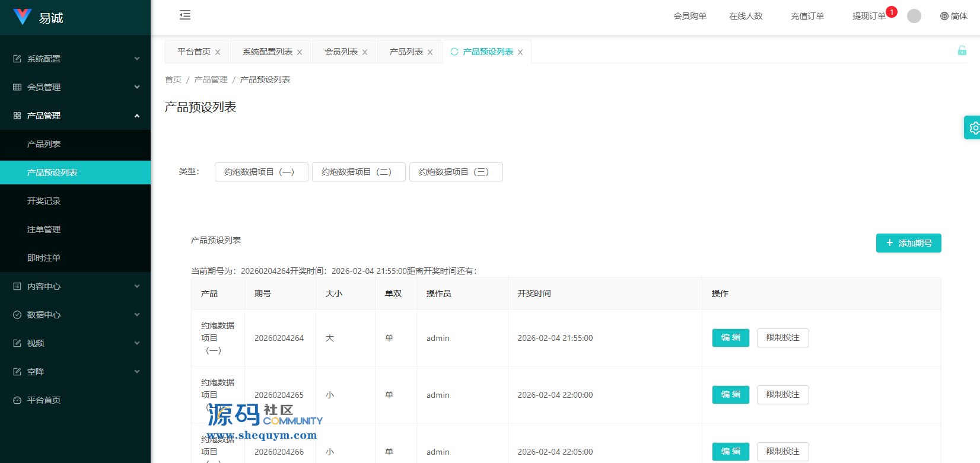The image size is (980, 463).
Task: Collapse the 产品管理 menu
Action: tap(75, 116)
